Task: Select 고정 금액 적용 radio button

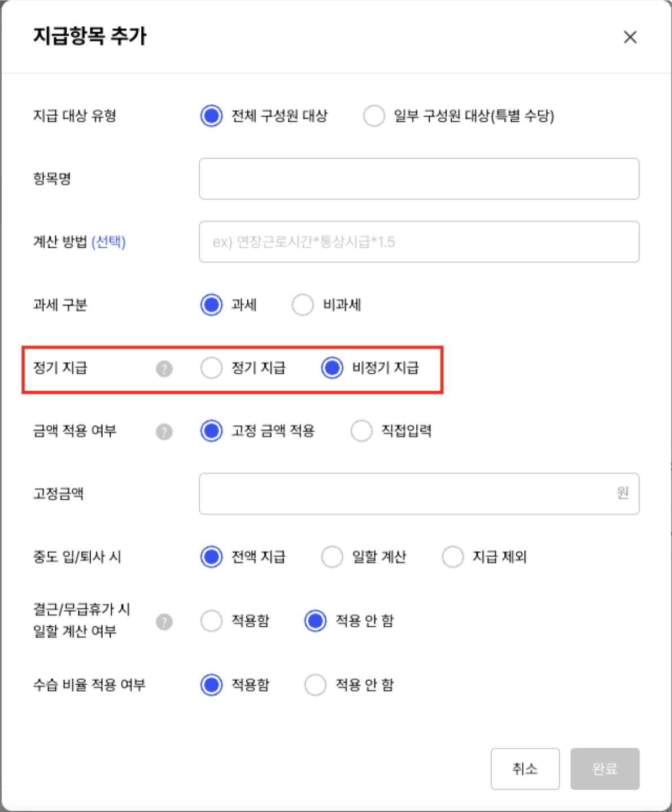Action: pyautogui.click(x=211, y=431)
